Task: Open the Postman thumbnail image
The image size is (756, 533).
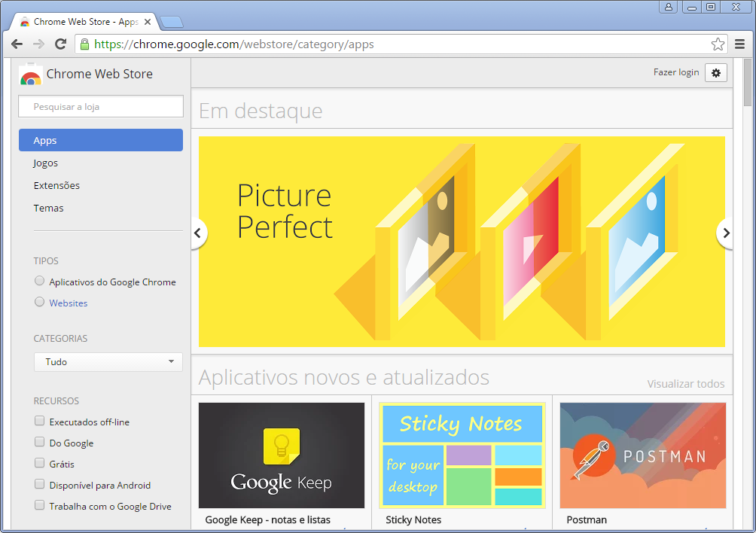Action: 643,455
